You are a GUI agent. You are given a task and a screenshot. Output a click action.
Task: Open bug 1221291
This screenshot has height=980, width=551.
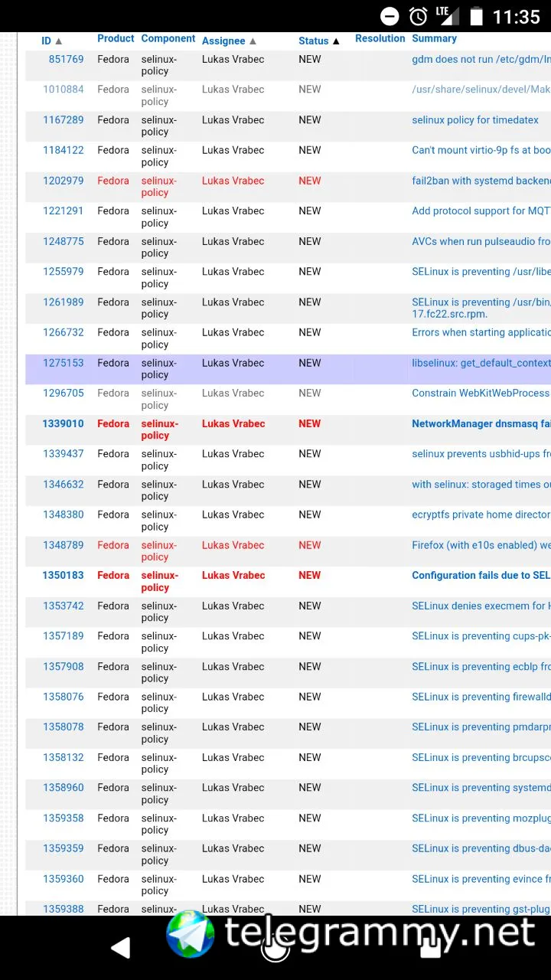64,211
